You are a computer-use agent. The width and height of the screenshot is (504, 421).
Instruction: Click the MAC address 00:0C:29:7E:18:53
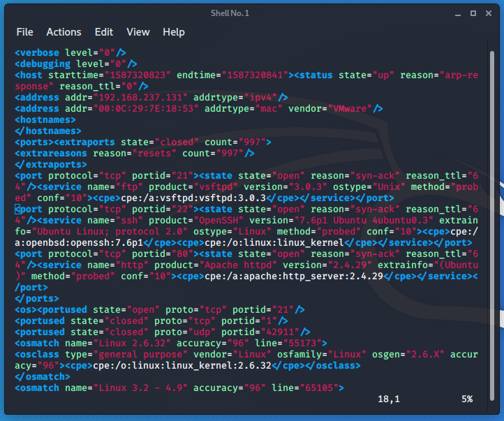147,109
